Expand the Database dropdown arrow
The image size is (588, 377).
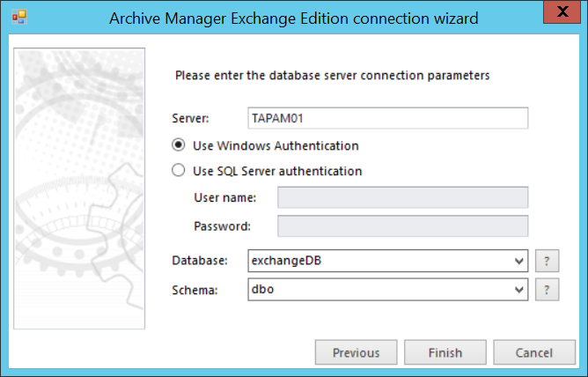pos(518,261)
